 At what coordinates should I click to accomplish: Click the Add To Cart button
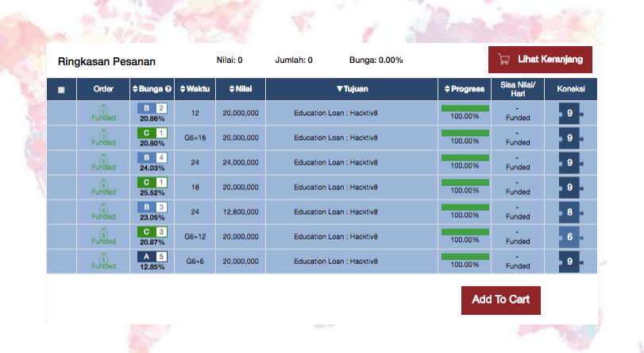tap(500, 300)
